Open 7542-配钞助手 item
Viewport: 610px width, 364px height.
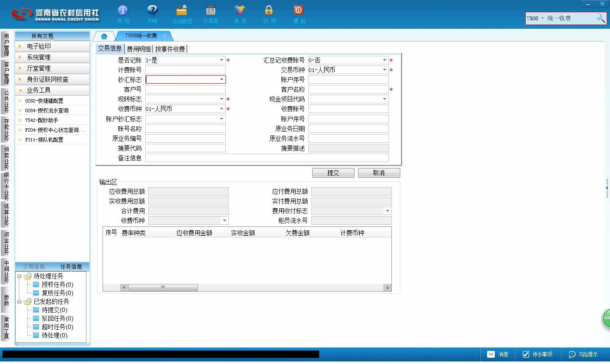point(42,120)
